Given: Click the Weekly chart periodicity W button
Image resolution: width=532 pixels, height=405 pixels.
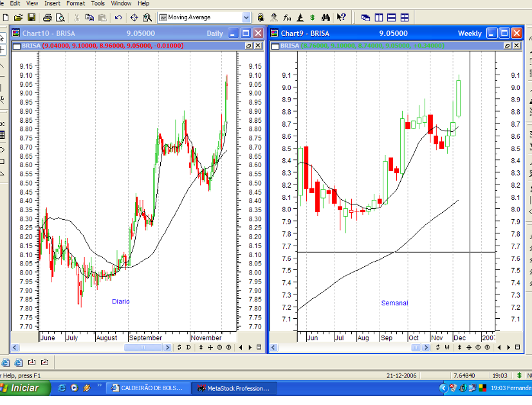Looking at the screenshot, I should [447, 347].
